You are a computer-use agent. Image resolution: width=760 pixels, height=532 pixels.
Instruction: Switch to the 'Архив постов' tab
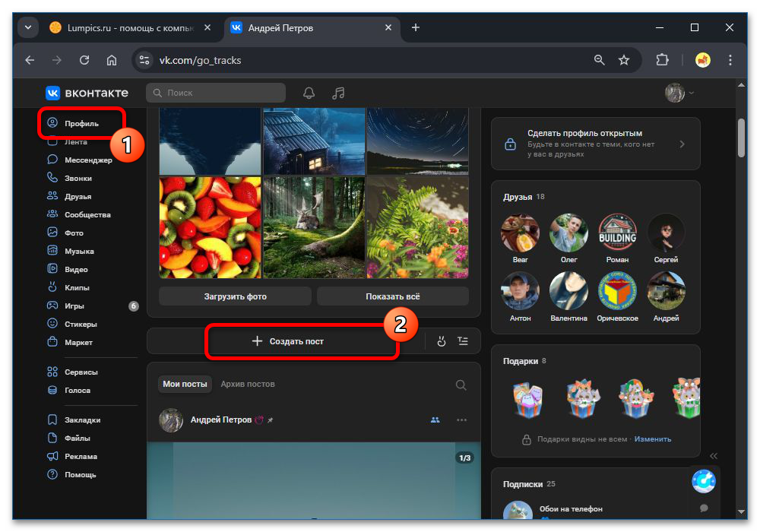point(248,384)
